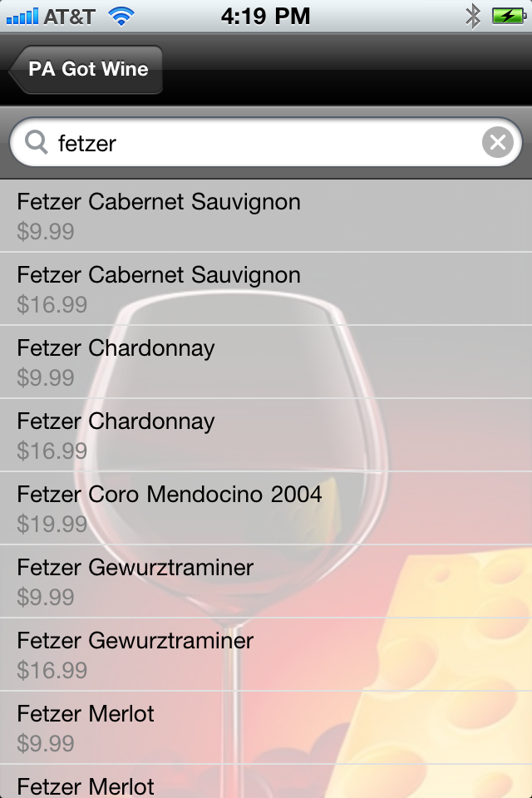
Task: Open Fetzer Merlot priced $9.99
Action: point(266,728)
